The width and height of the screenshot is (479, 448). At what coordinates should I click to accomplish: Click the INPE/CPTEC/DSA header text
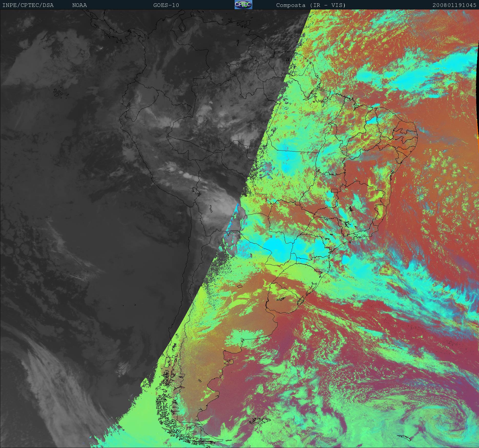pos(28,5)
